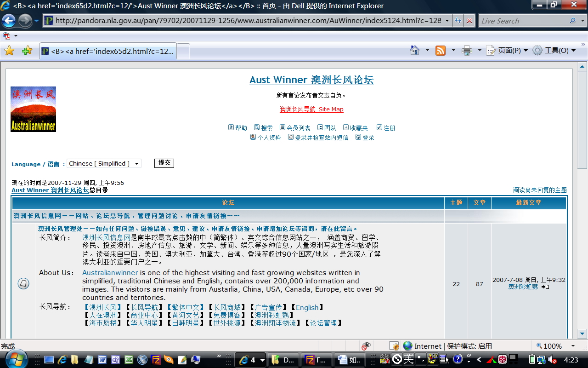This screenshot has height=368, width=588.
Task: Open the 【长风商城】 navigation link
Action: pyautogui.click(x=227, y=308)
